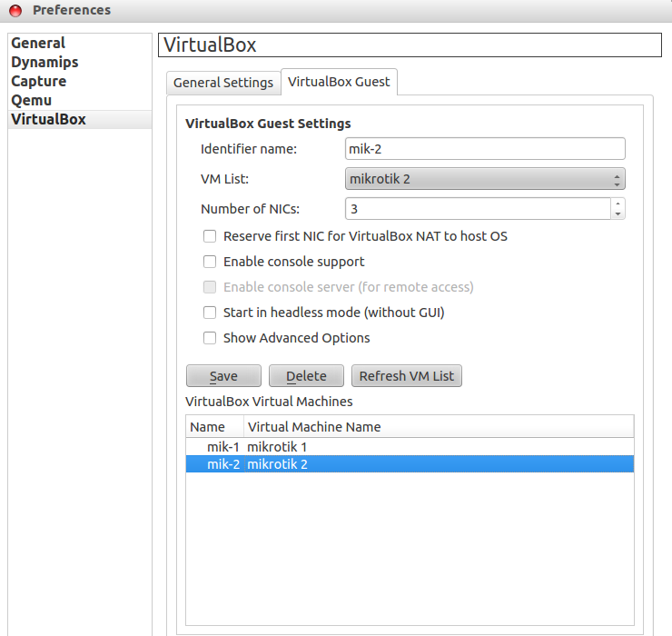Select Qemu in the preferences list
Viewport: 672px width, 636px height.
(80, 100)
